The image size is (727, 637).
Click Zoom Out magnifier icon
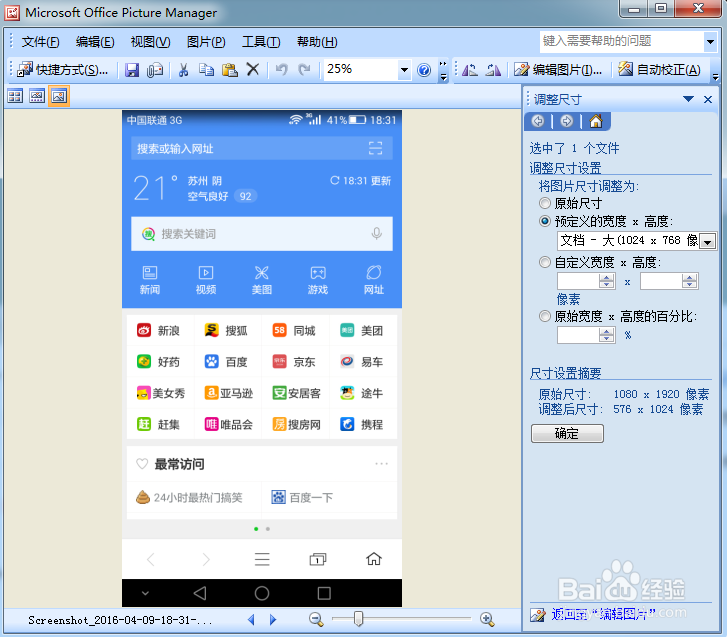[x=316, y=619]
